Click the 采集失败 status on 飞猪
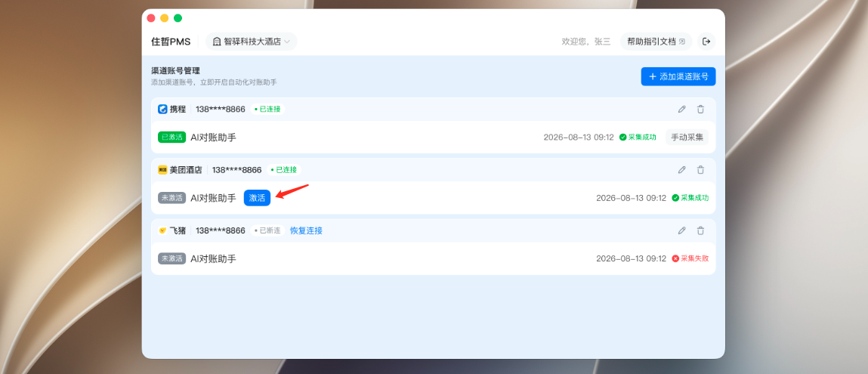The image size is (868, 374). point(690,258)
